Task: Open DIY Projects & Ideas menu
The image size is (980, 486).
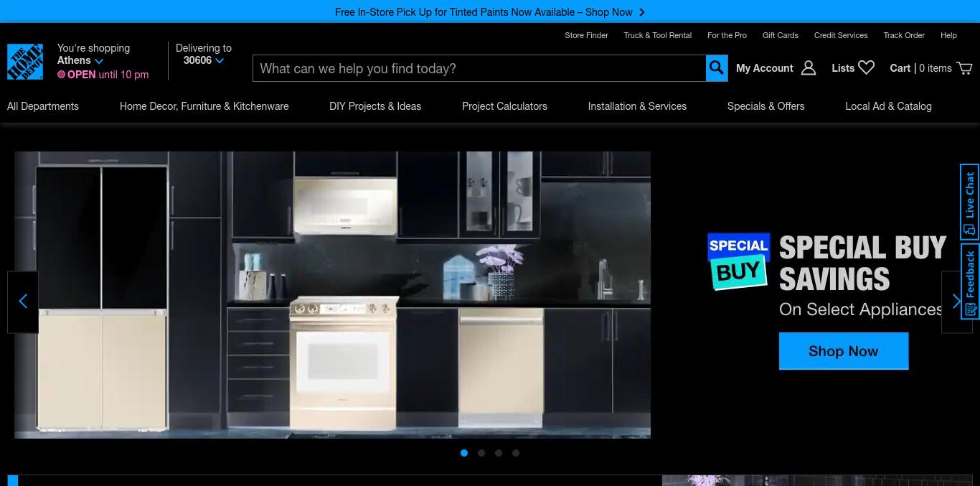Action: point(375,106)
